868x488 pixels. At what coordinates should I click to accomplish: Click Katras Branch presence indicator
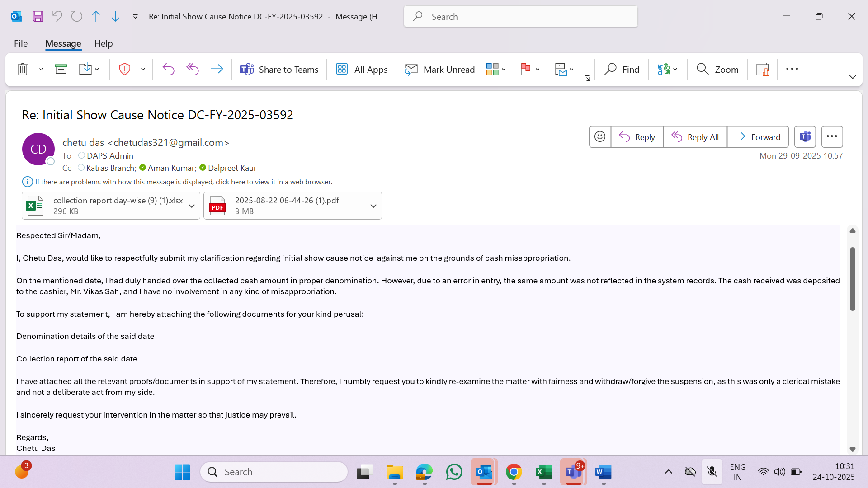[81, 168]
